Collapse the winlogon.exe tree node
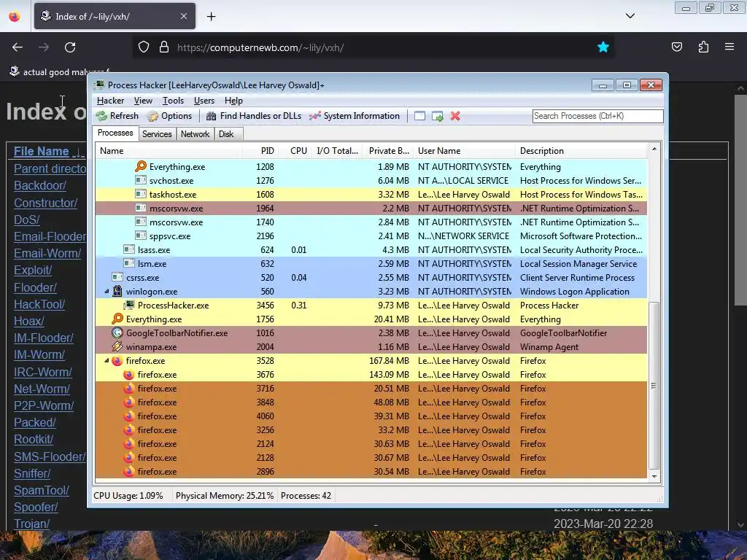The image size is (747, 560). 107,292
